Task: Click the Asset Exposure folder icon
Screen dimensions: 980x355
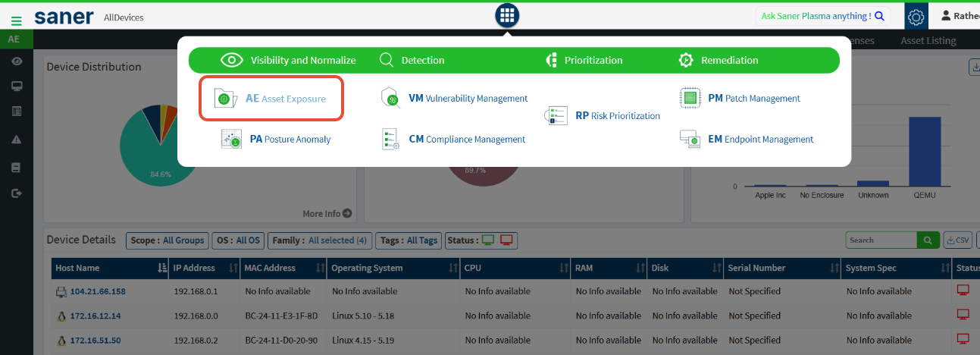Action: [x=226, y=99]
